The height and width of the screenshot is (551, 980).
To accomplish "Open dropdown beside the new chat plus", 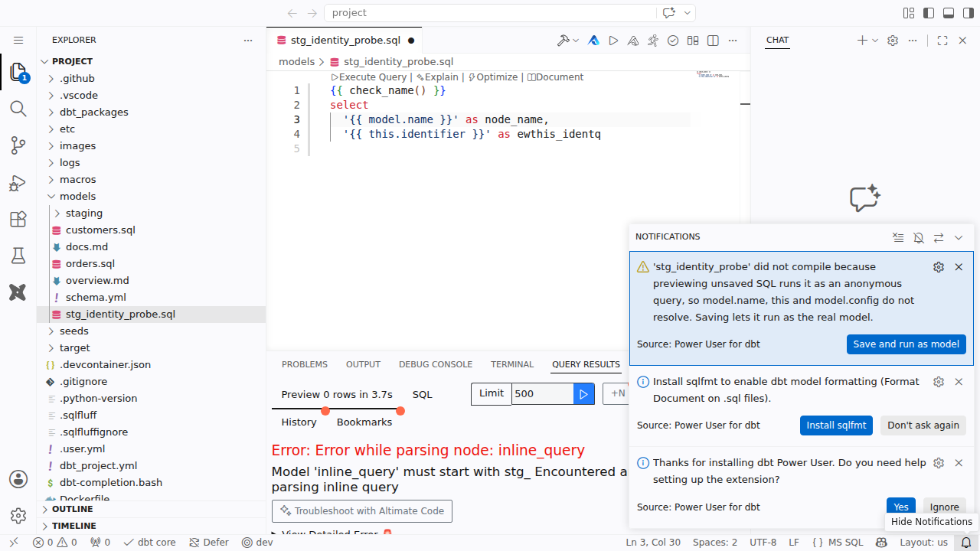I will pyautogui.click(x=875, y=41).
